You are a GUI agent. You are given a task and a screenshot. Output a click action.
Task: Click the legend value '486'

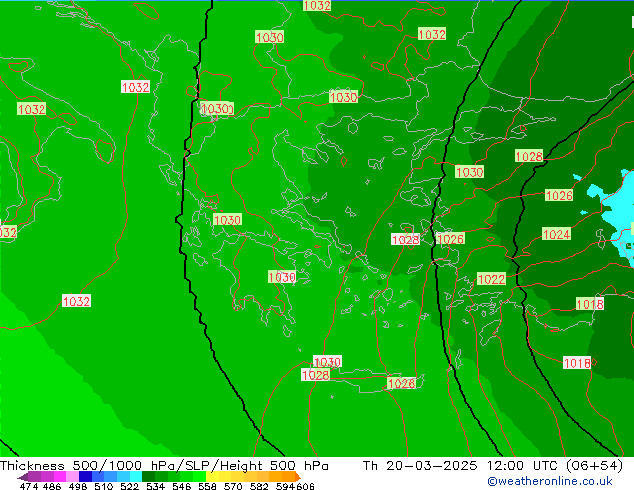point(52,486)
